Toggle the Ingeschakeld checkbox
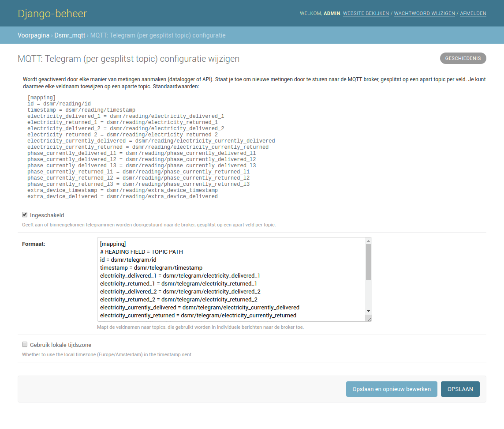 point(25,214)
